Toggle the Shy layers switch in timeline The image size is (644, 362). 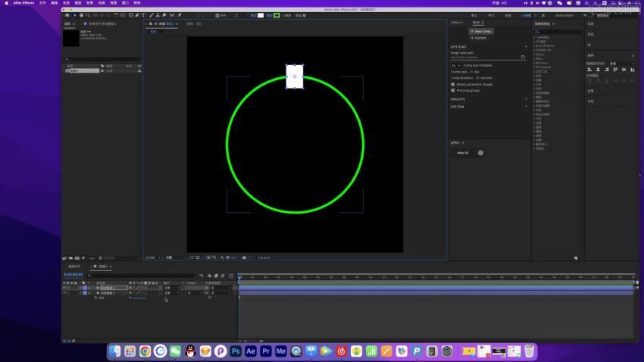pyautogui.click(x=209, y=276)
